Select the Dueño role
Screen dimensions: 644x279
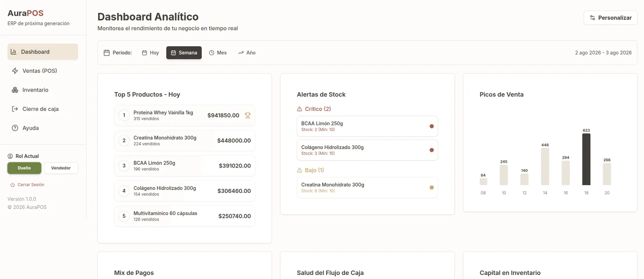click(x=24, y=168)
